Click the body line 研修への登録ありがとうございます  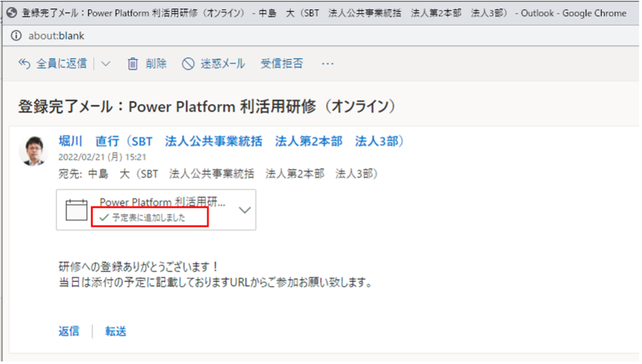[x=138, y=267]
